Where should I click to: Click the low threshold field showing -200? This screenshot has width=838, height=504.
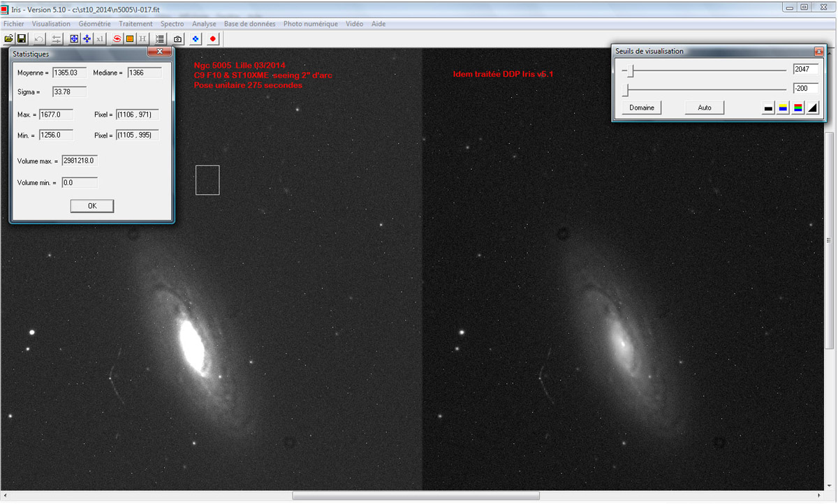[x=805, y=89]
